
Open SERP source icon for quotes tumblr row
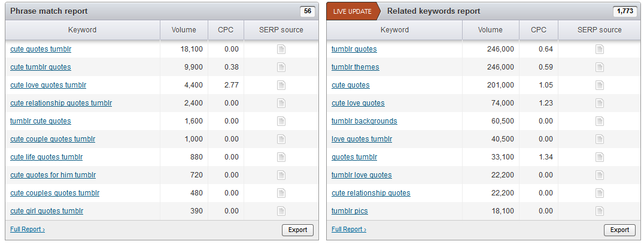click(600, 157)
